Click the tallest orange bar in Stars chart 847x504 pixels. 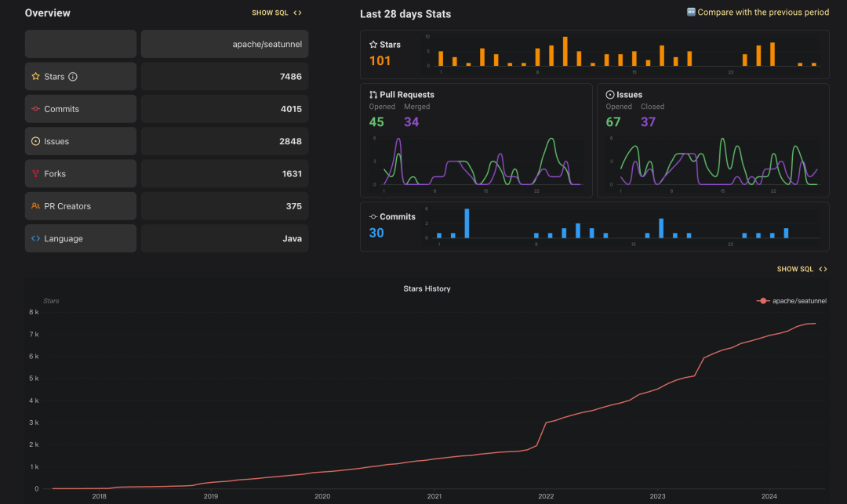pos(565,52)
